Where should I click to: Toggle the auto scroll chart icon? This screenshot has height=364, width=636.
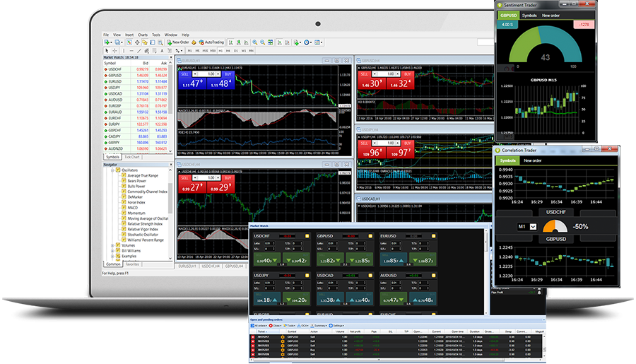(279, 42)
